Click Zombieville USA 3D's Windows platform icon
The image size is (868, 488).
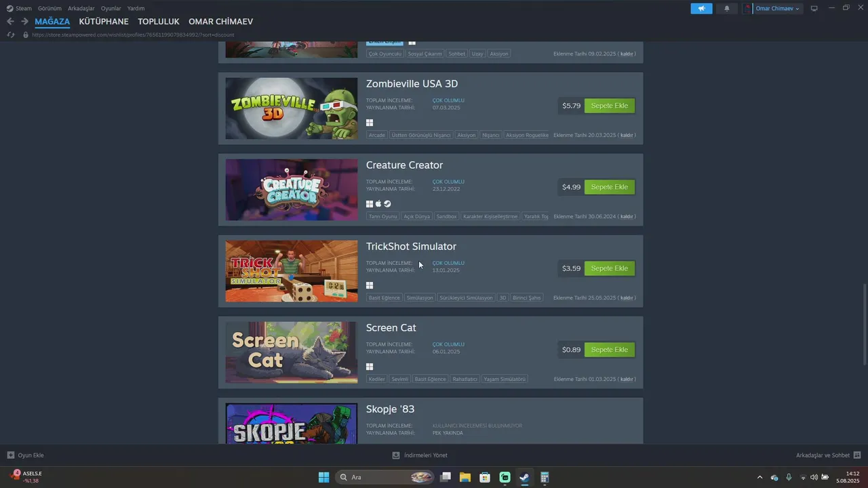[370, 123]
